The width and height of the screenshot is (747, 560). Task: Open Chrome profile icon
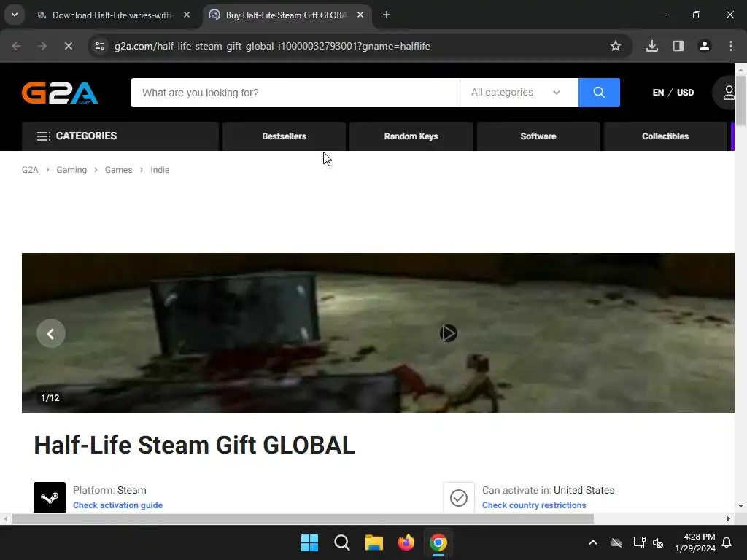coord(704,46)
